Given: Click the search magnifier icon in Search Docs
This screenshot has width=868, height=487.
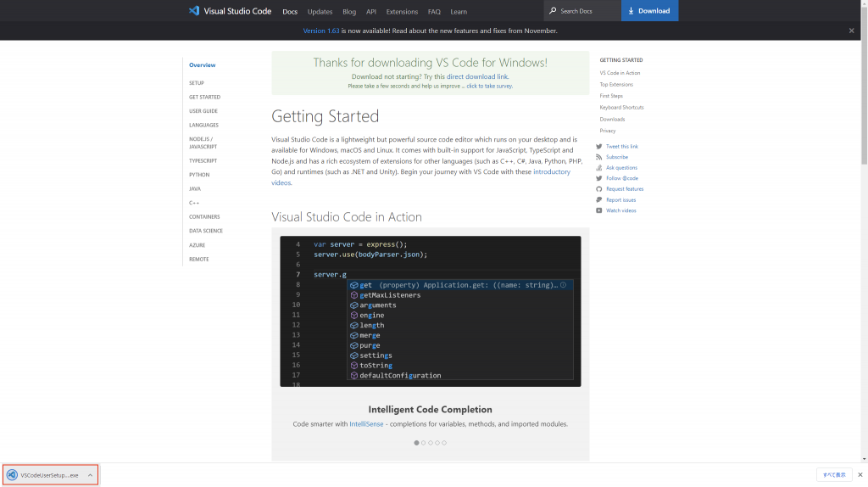Looking at the screenshot, I should [x=553, y=10].
